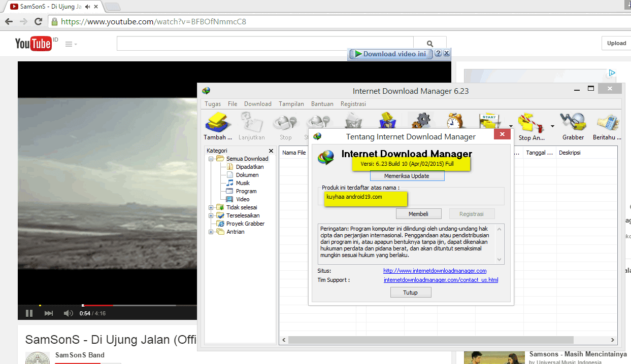Open the Tampilan menu

[x=291, y=104]
